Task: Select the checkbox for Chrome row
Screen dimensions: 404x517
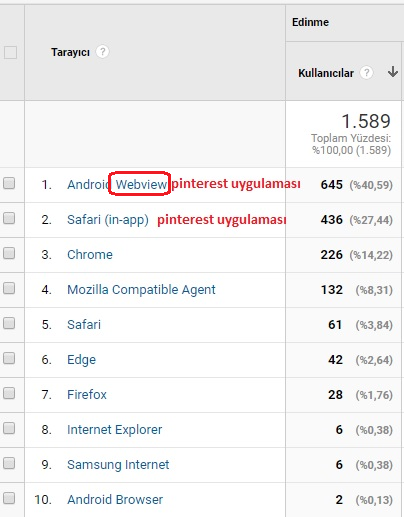Action: pos(9,253)
